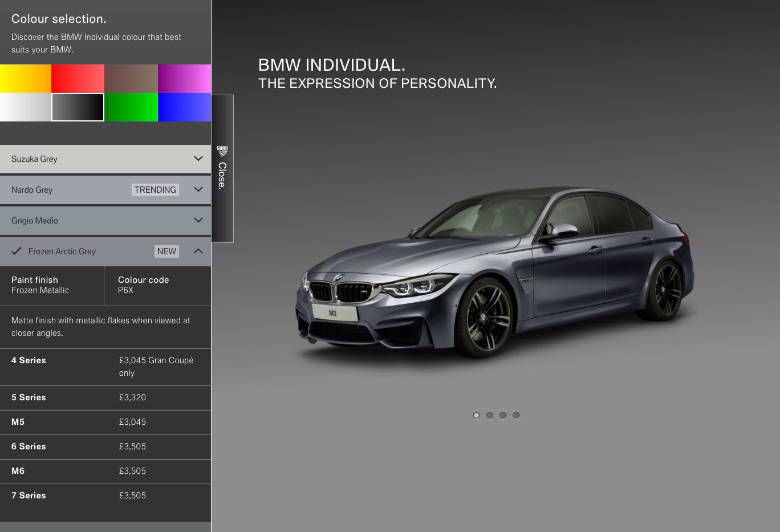Viewport: 780px width, 532px height.
Task: Click the Colour selection heading
Action: [x=59, y=19]
